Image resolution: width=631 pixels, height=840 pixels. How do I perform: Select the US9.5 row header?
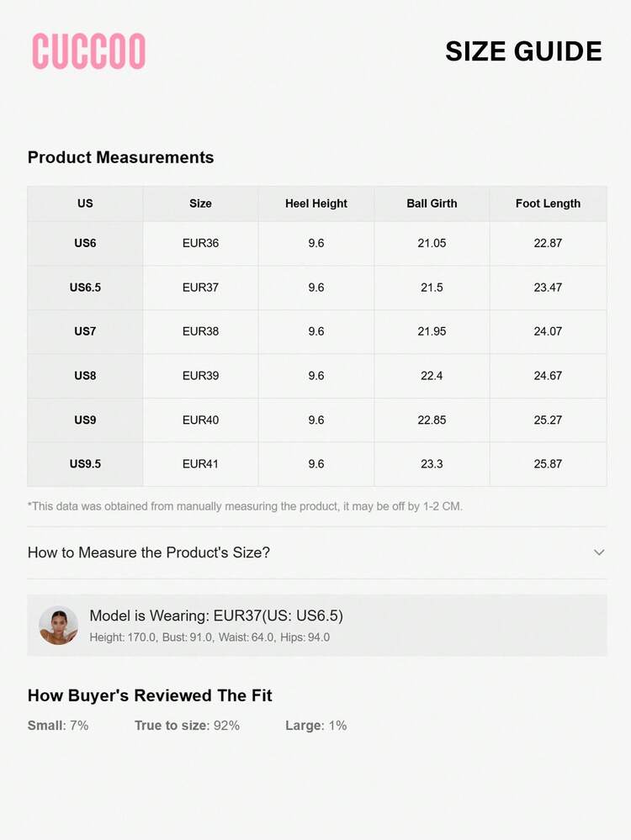pyautogui.click(x=85, y=464)
